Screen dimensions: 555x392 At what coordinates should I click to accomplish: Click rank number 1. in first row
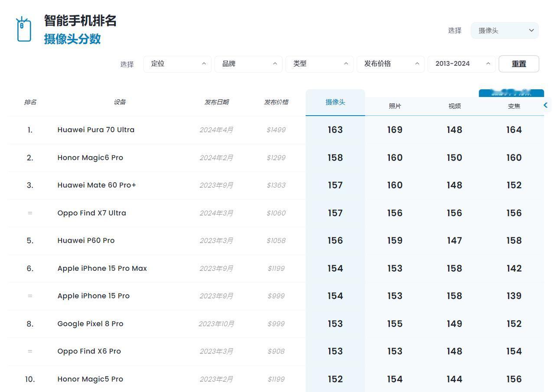(30, 130)
